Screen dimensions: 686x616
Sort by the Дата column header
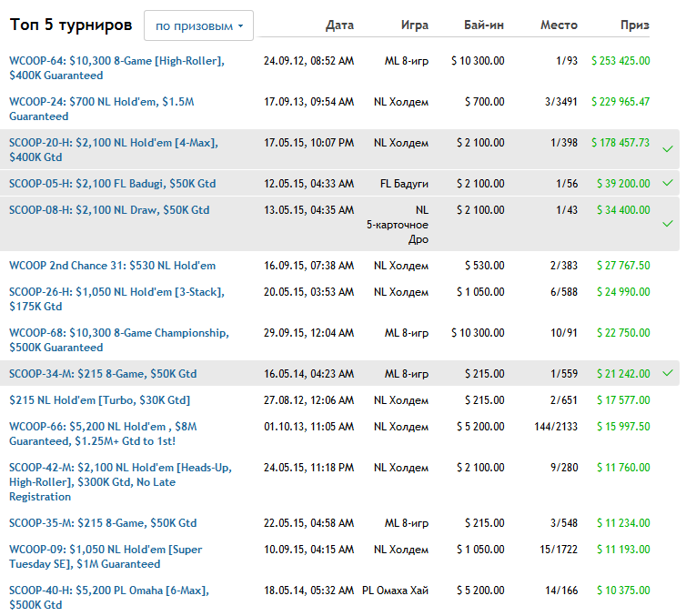tap(339, 25)
